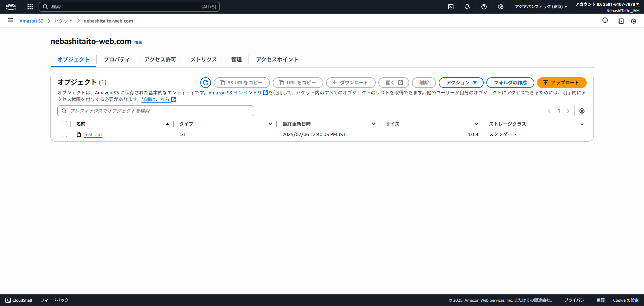This screenshot has height=306, width=644.
Task: Click the Amazon S3 inventory external link icon
Action: pos(266,93)
